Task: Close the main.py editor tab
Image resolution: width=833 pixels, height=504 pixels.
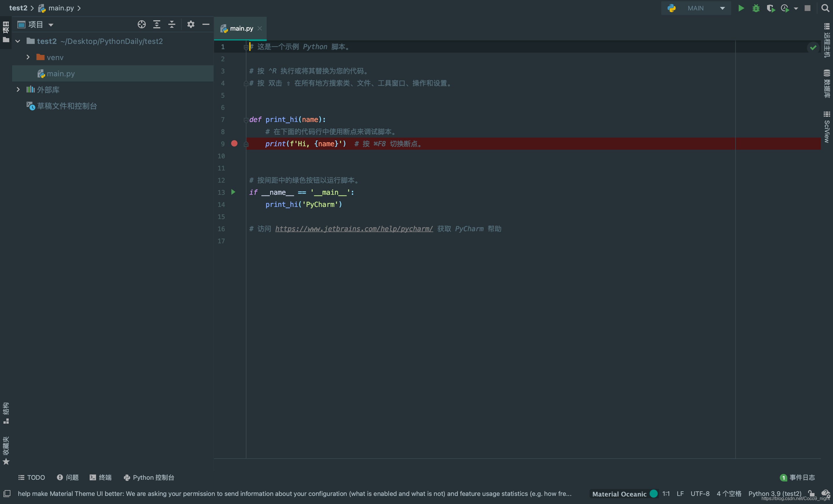Action: tap(260, 29)
